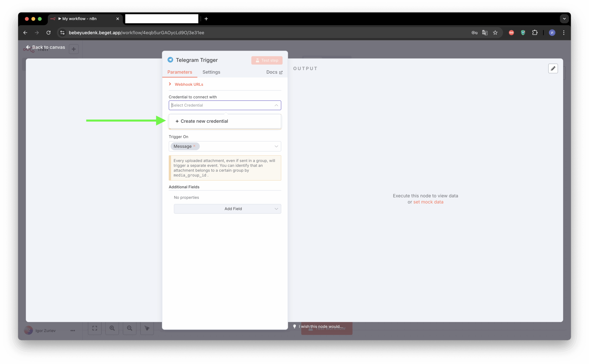Click the passwords key icon
Image resolution: width=589 pixels, height=364 pixels.
(x=474, y=32)
